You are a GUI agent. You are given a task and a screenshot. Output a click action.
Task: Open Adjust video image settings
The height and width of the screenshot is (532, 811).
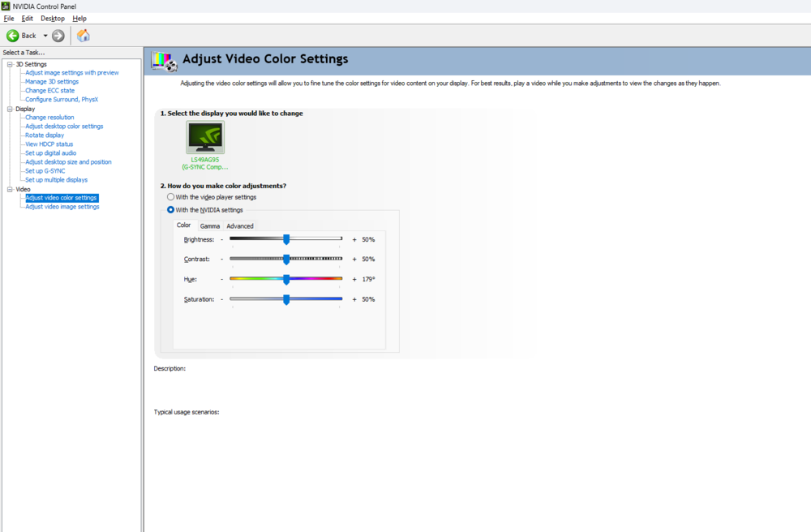62,207
